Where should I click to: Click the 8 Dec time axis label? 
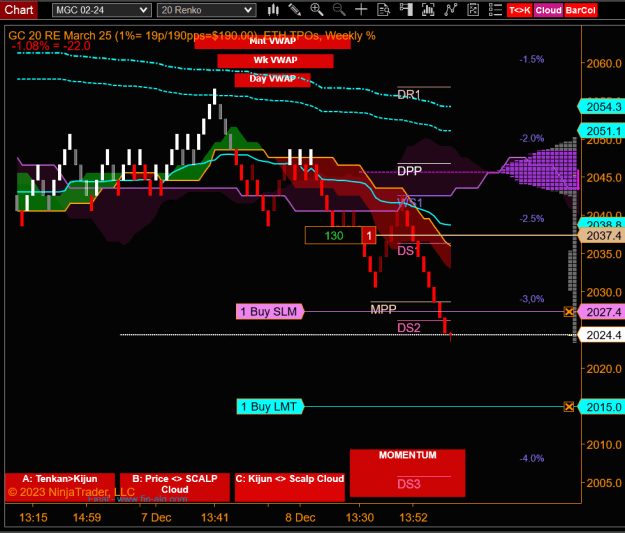pyautogui.click(x=300, y=517)
